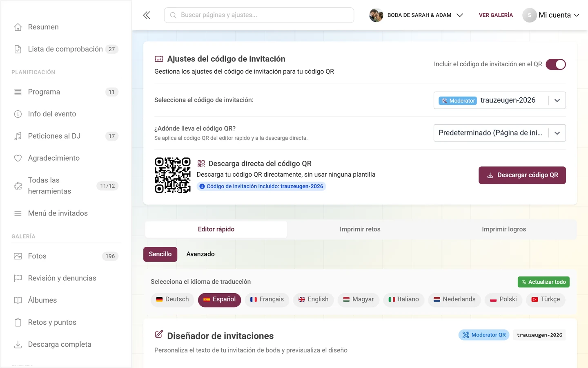The width and height of the screenshot is (588, 368).
Task: Click the Moderator QR badge
Action: (x=484, y=335)
